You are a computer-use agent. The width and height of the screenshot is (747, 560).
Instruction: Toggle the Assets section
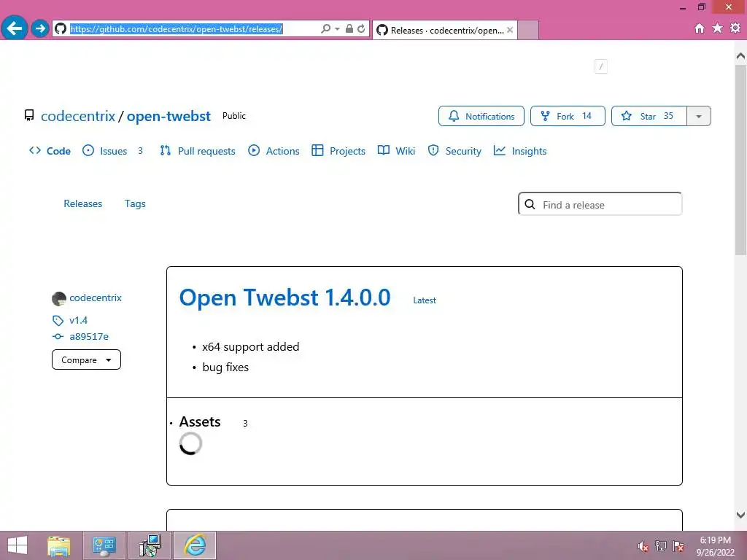[x=200, y=422]
